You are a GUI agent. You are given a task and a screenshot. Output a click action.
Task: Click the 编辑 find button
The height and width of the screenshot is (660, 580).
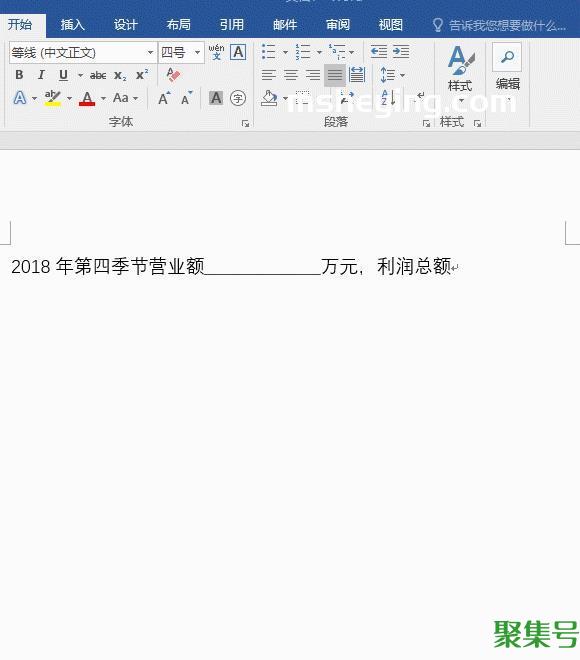(x=507, y=67)
